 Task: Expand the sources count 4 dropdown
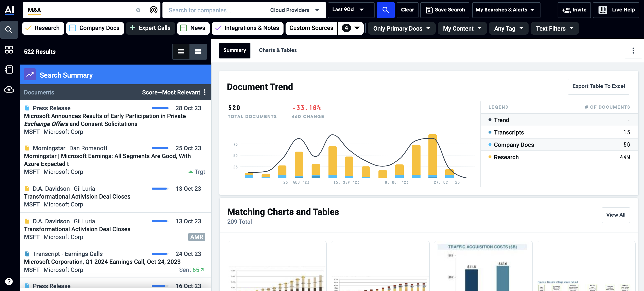tap(351, 28)
